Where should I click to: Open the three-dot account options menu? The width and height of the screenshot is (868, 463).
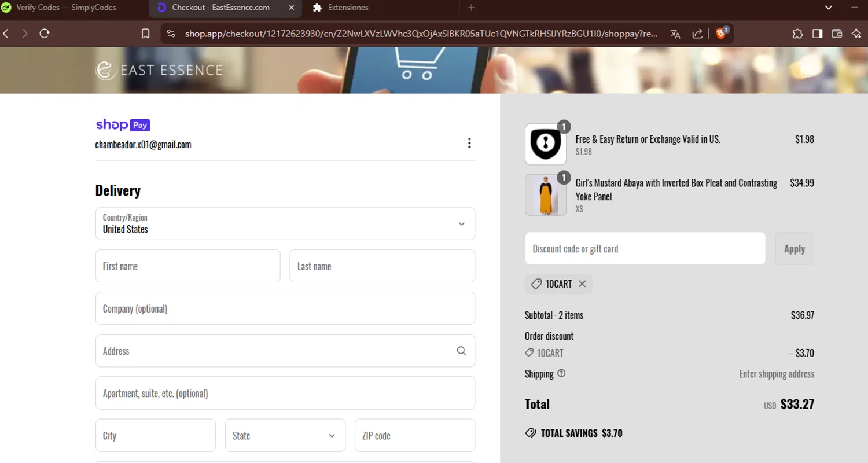pos(469,143)
